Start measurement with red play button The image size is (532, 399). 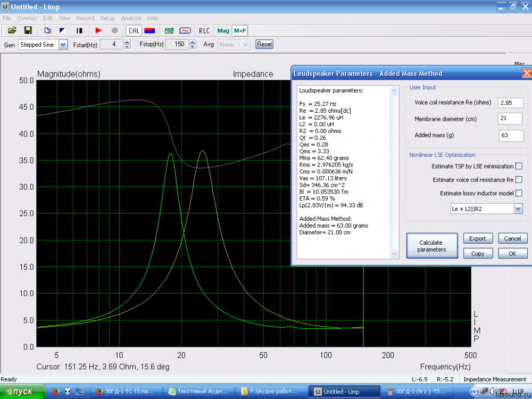point(98,30)
